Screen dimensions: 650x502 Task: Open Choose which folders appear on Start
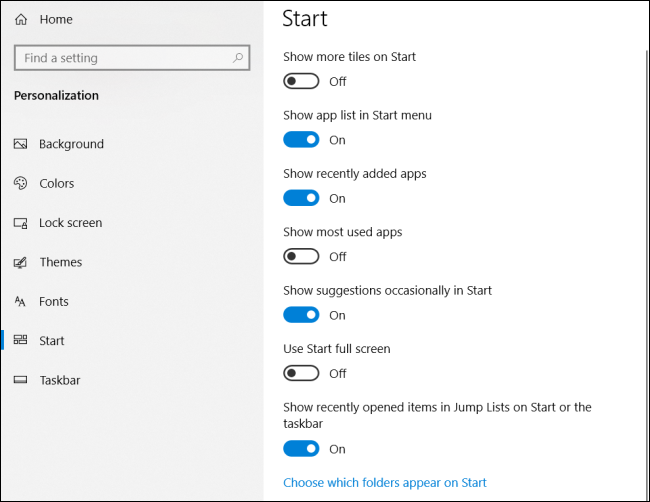point(385,483)
